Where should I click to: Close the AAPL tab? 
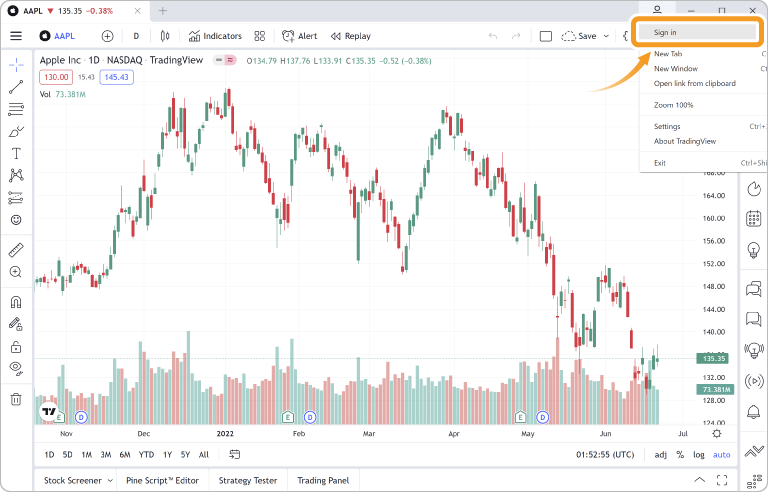point(138,11)
